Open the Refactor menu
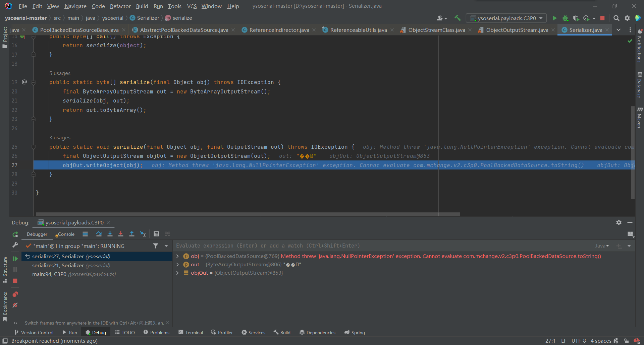This screenshot has height=345, width=644. pos(120,6)
